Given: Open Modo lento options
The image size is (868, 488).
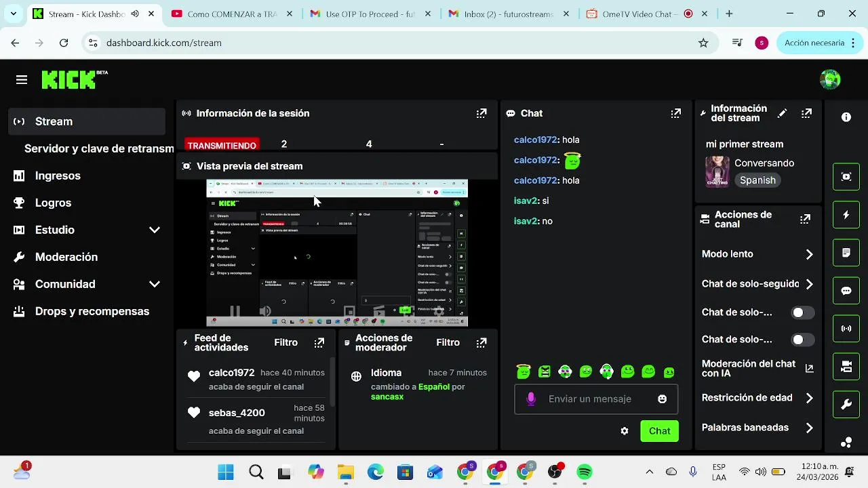Looking at the screenshot, I should pos(757,254).
